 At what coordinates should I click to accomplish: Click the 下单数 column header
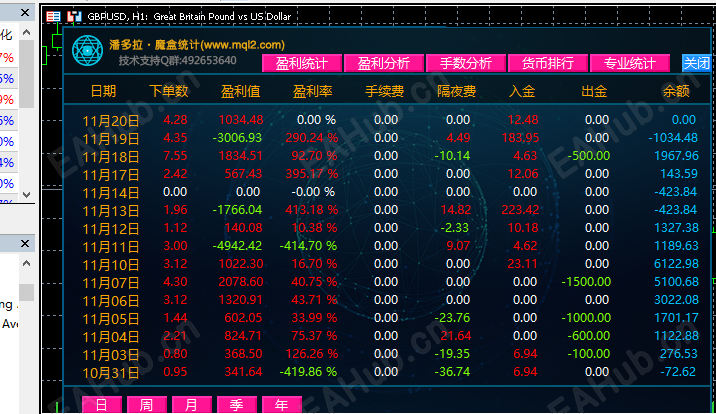[169, 91]
